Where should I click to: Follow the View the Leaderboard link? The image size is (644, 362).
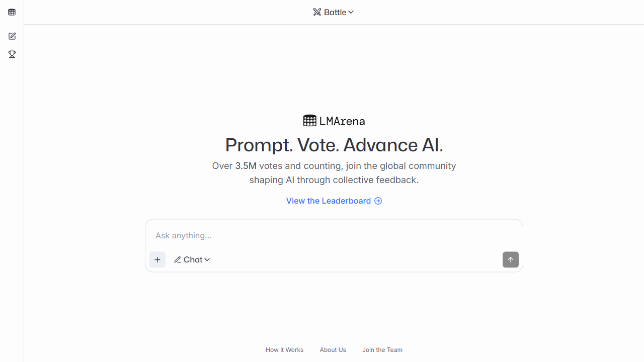328,201
